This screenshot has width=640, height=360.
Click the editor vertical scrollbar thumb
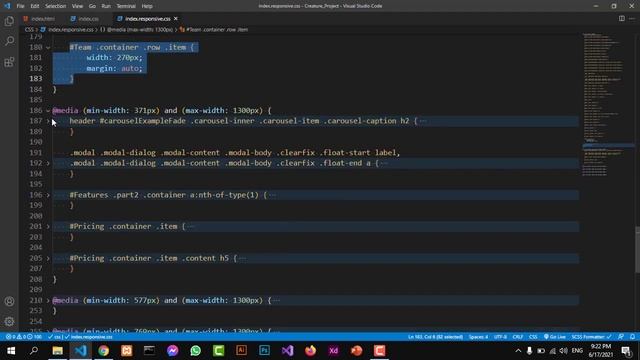(x=638, y=249)
